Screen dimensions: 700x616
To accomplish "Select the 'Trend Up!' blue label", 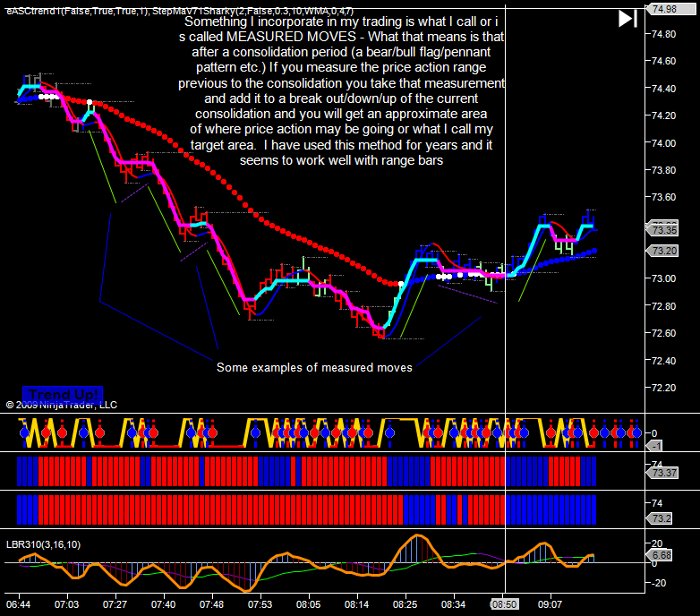I will pos(63,394).
